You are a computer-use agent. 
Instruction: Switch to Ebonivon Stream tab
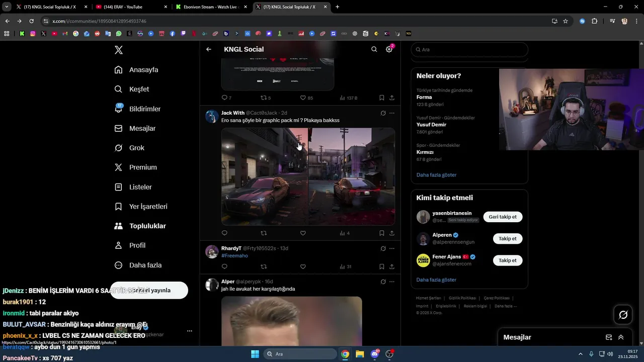210,7
